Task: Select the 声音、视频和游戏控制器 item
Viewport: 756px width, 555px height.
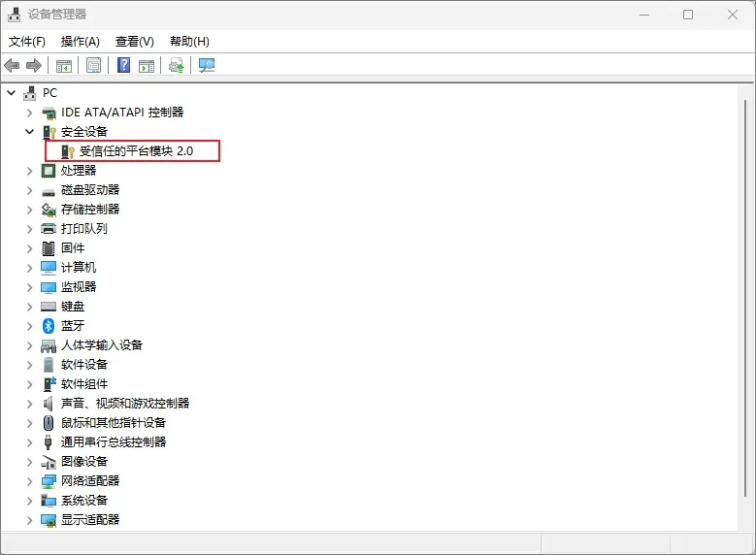Action: pos(124,403)
